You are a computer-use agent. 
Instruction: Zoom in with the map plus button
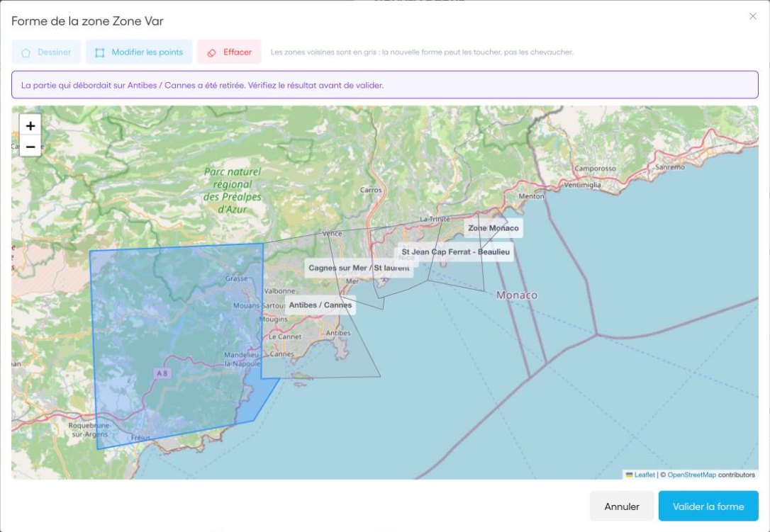pos(30,125)
